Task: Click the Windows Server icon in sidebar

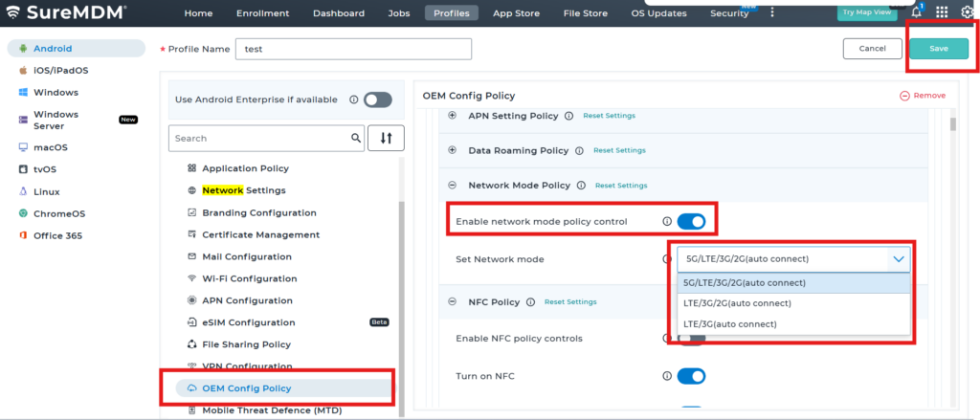Action: point(23,120)
